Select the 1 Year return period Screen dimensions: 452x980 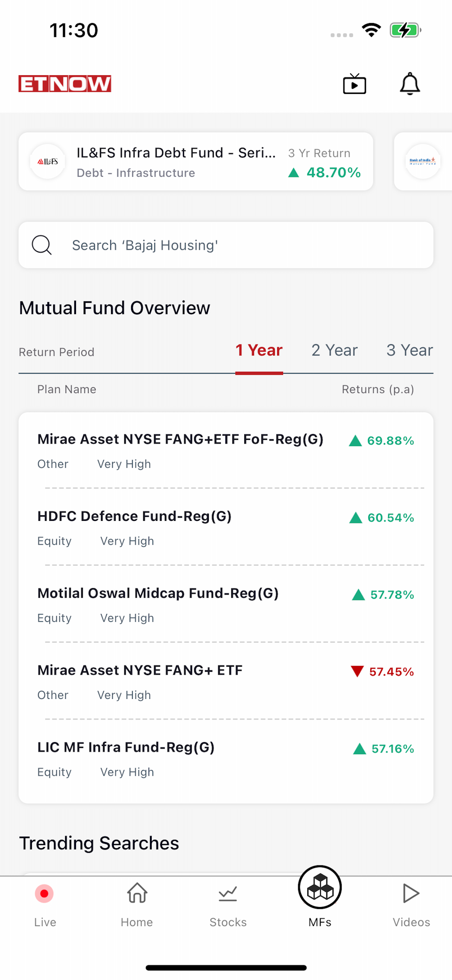point(259,351)
